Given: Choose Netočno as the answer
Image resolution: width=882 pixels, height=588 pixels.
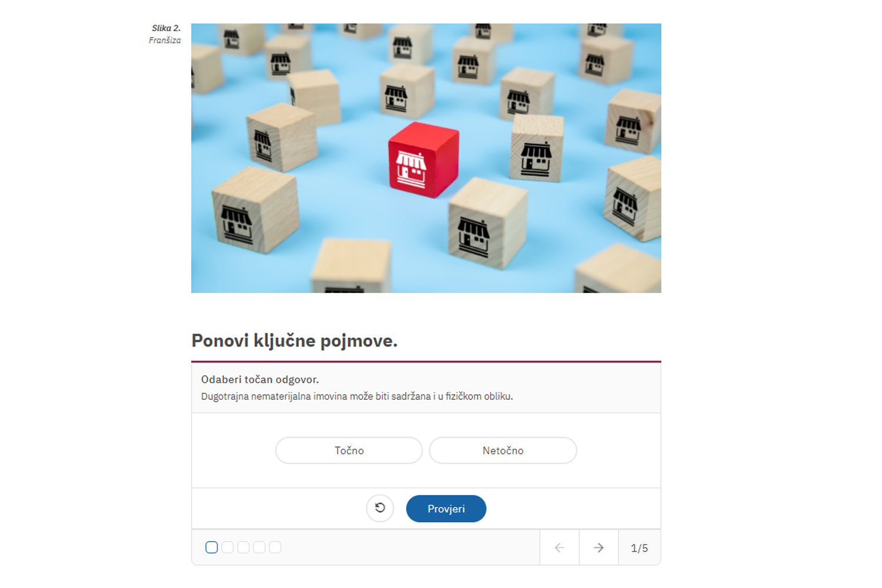Looking at the screenshot, I should pos(503,450).
